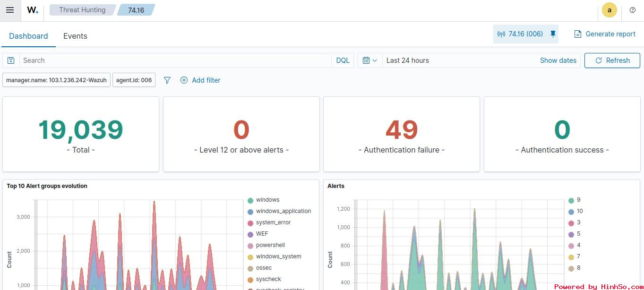Viewport: 644px width, 290px height.
Task: Toggle level 9 legend in Alerts
Action: (575, 200)
